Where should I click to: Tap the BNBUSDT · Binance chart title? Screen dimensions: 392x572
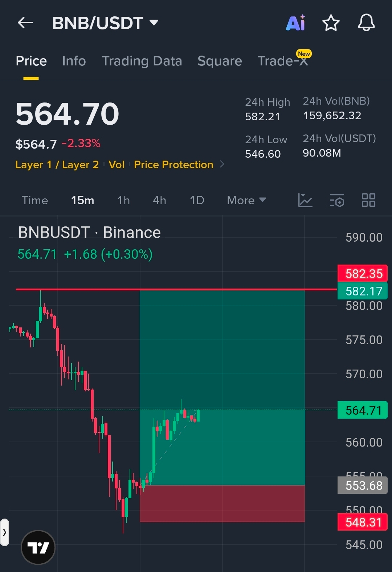click(x=89, y=233)
